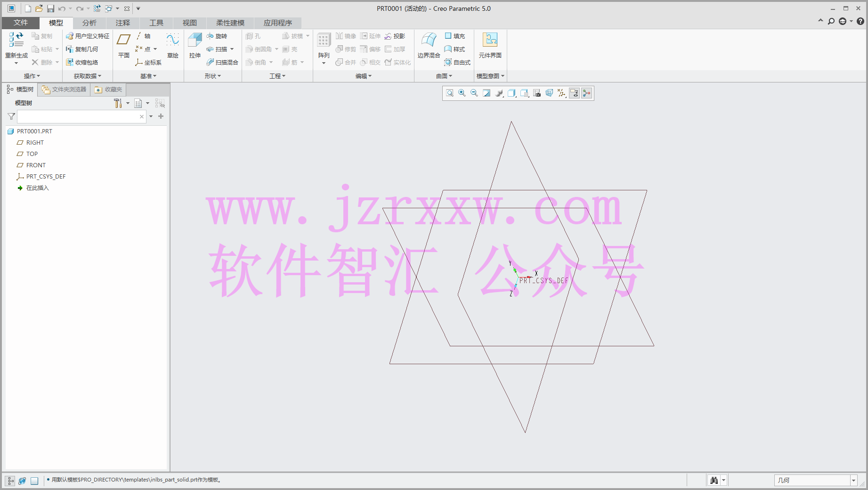The width and height of the screenshot is (868, 490).
Task: Expand the 工程 group dropdown
Action: 277,76
